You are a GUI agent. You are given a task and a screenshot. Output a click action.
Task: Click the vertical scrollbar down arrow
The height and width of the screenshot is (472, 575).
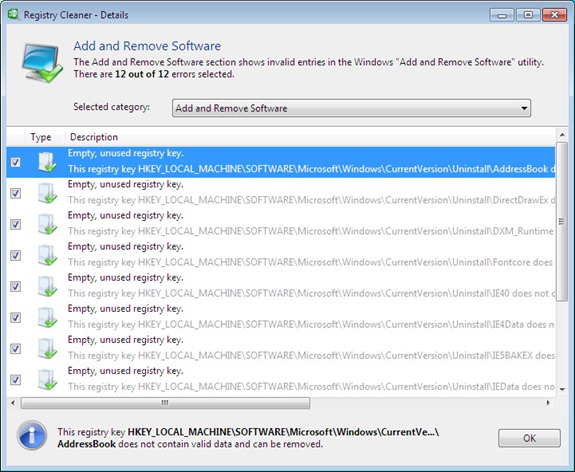(x=562, y=389)
